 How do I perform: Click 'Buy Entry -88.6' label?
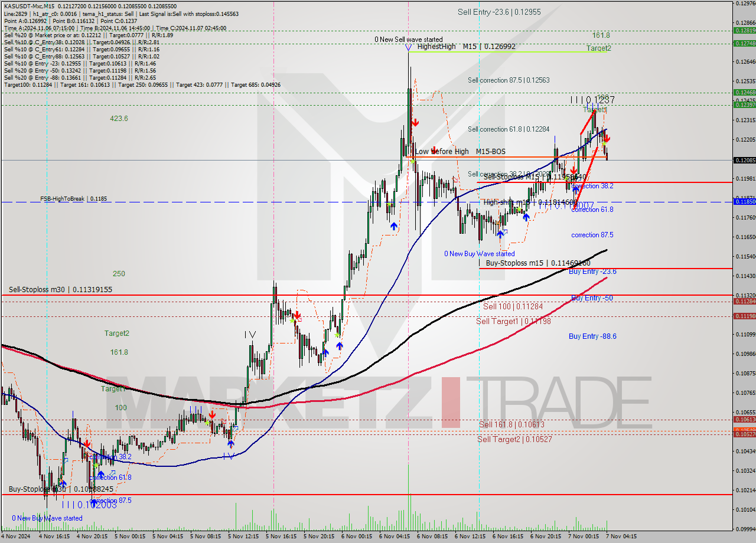pos(592,336)
